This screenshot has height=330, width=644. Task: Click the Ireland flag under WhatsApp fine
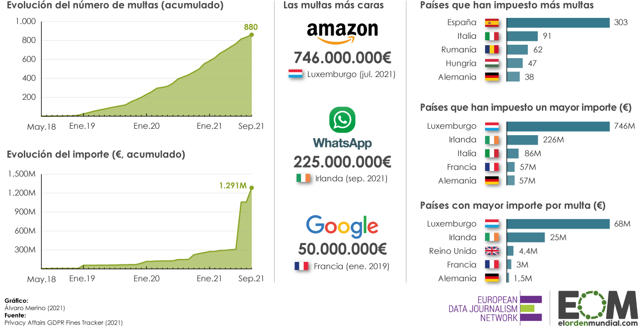[x=303, y=178]
